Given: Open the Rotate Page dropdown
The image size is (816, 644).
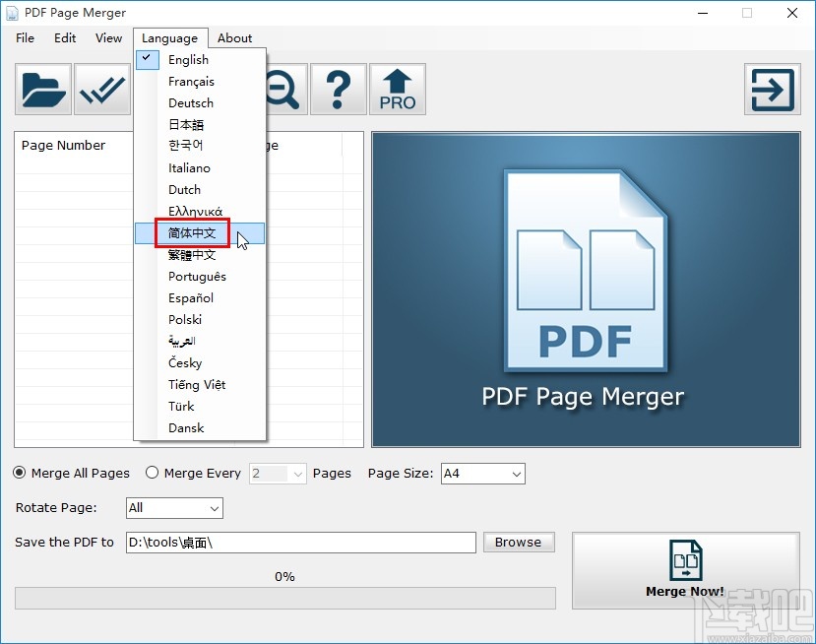Looking at the screenshot, I should pyautogui.click(x=174, y=508).
